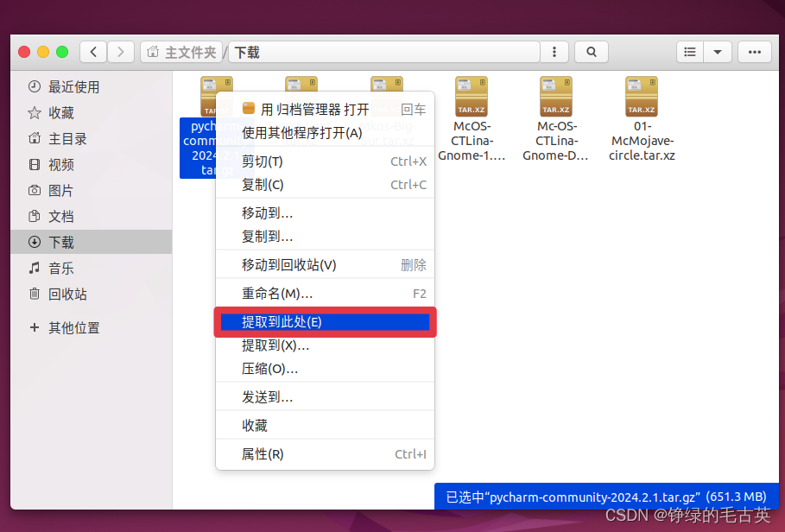785x532 pixels.
Task: Go to 主目录 in the sidebar
Action: 92,139
